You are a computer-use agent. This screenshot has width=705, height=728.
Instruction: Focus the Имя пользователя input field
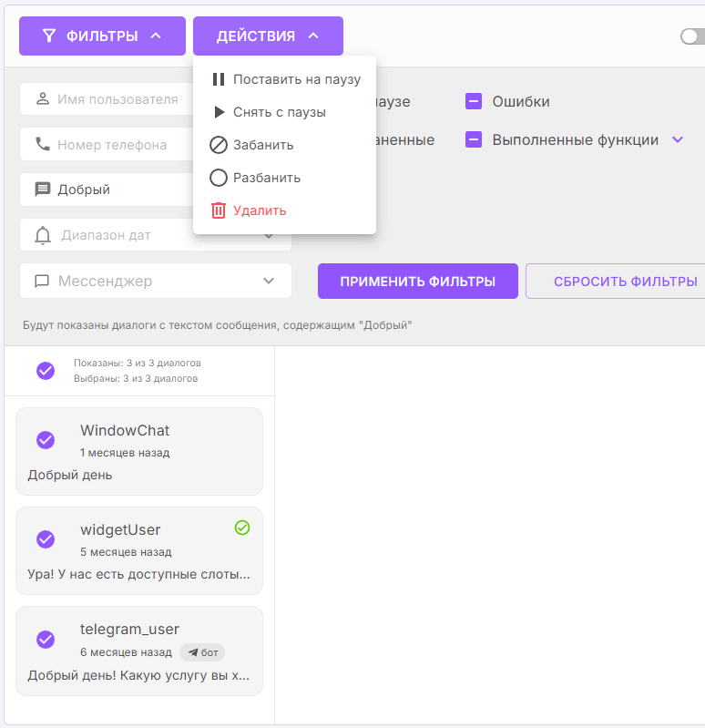pos(117,99)
